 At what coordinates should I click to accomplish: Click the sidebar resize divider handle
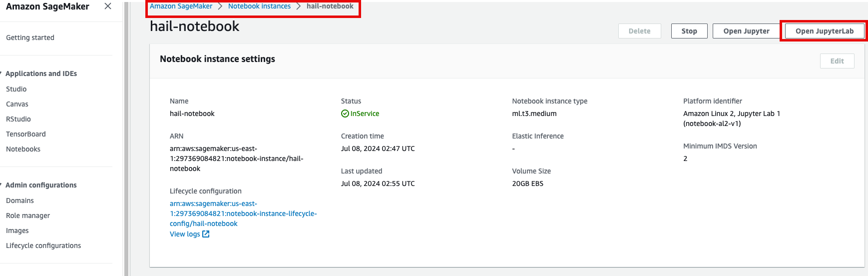click(126, 138)
